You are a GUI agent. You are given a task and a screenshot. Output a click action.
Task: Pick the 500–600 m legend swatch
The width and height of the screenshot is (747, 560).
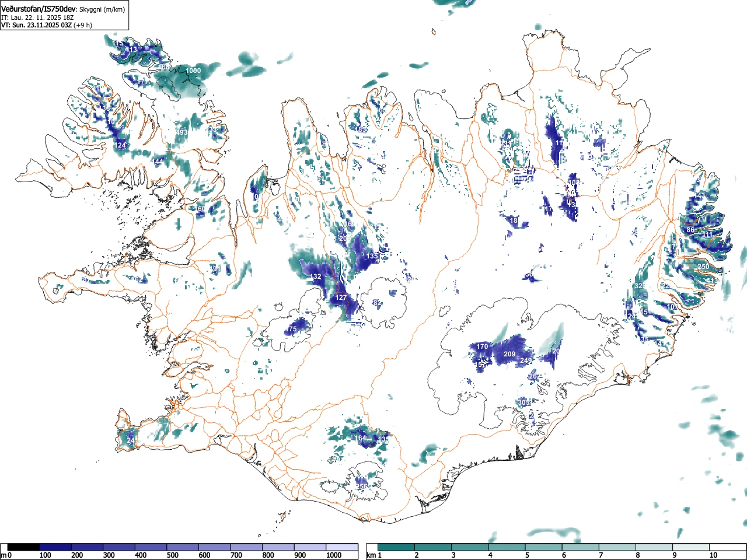pyautogui.click(x=183, y=547)
